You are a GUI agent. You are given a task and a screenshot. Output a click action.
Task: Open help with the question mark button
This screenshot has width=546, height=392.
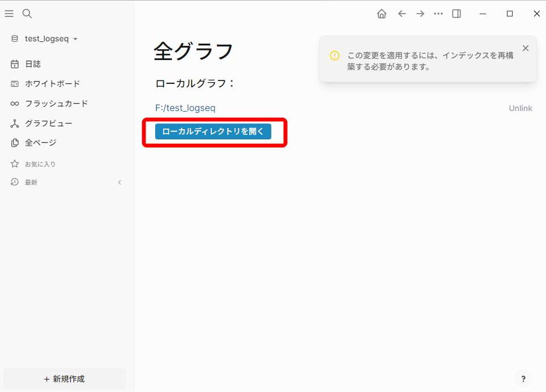tap(523, 379)
